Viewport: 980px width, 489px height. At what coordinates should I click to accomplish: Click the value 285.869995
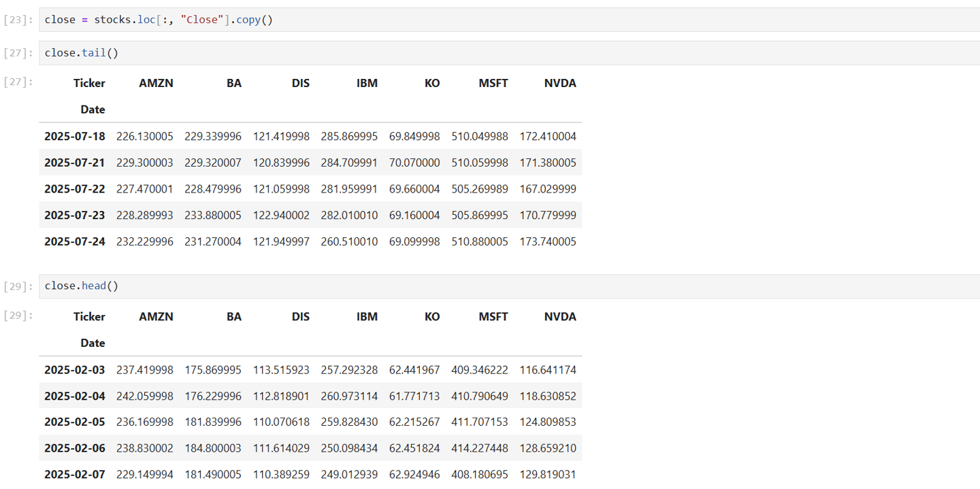pyautogui.click(x=349, y=136)
